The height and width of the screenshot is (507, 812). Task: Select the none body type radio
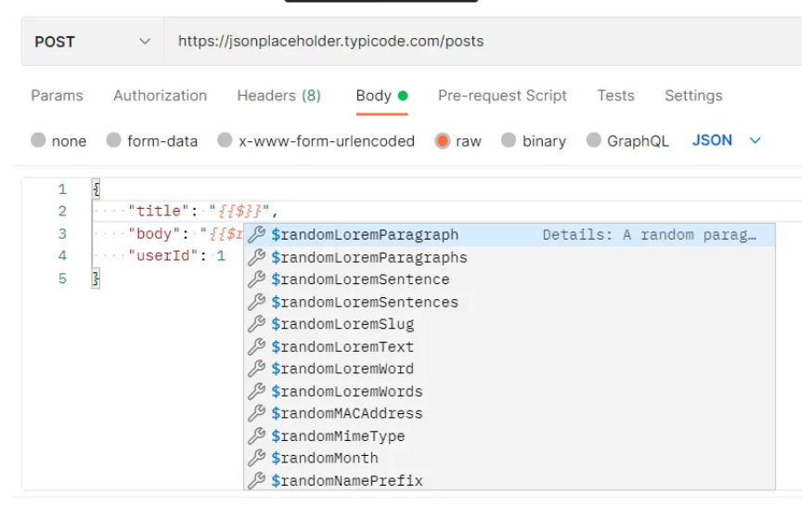(x=38, y=140)
